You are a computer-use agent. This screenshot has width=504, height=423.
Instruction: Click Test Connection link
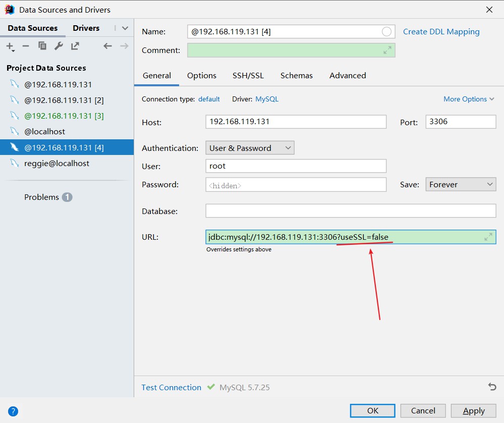coord(172,387)
